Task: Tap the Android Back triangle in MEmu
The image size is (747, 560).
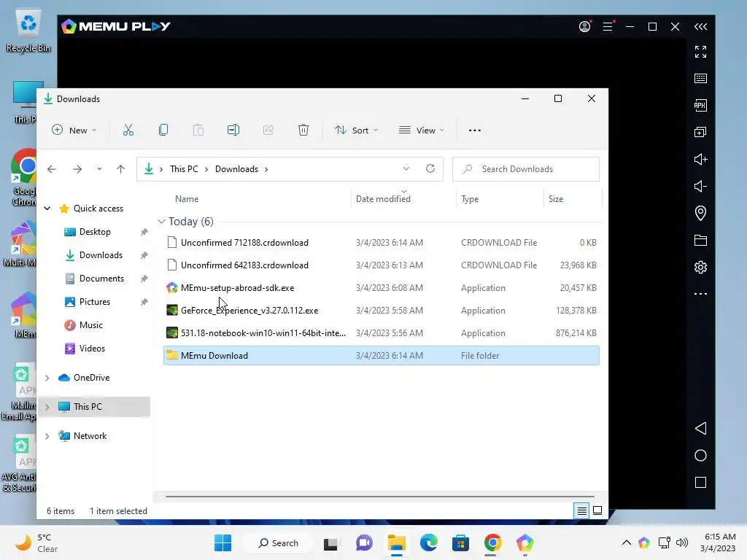Action: pyautogui.click(x=700, y=428)
